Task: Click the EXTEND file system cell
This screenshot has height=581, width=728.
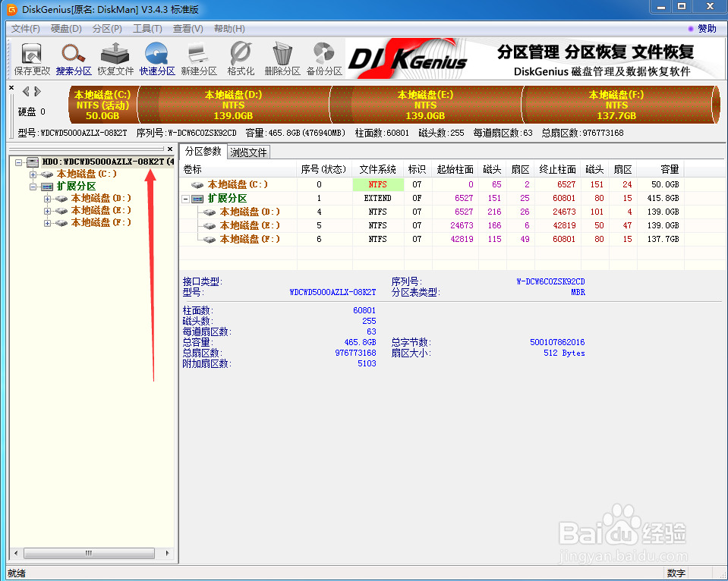Action: (x=378, y=198)
